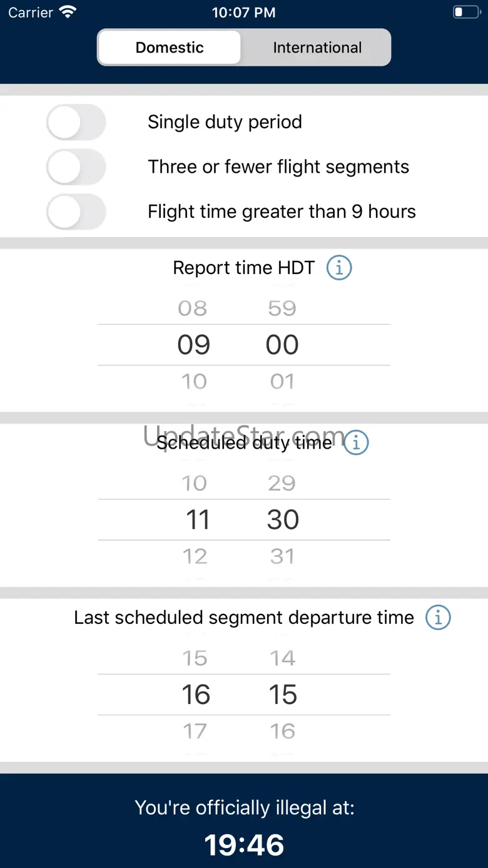Turn on Flight time greater than 9 hours
Screen dimensions: 488x868
(x=76, y=212)
